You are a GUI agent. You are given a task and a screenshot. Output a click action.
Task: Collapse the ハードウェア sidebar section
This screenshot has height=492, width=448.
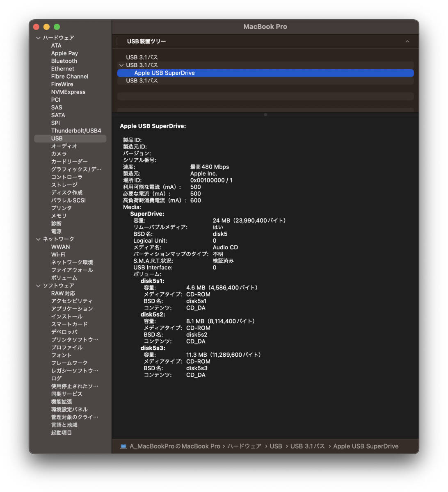tap(38, 38)
